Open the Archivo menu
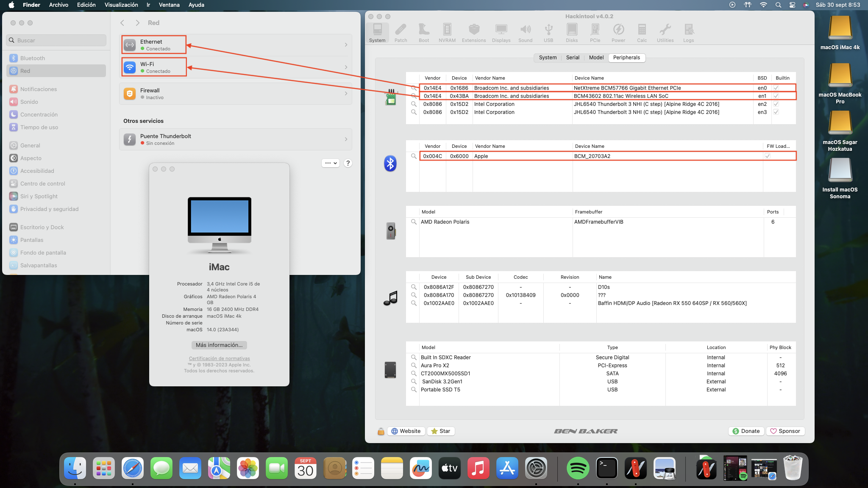The height and width of the screenshot is (488, 868). (x=58, y=5)
